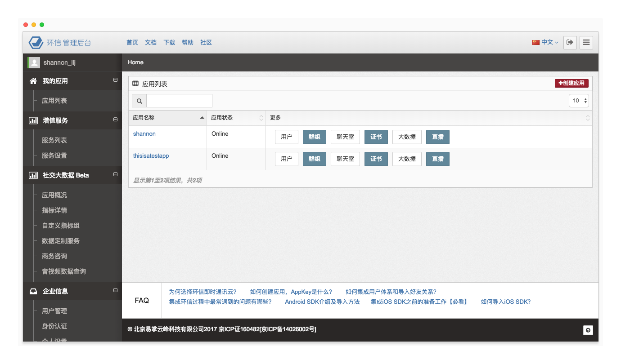Click 用户 button in shannon row
621x364 pixels.
[287, 137]
